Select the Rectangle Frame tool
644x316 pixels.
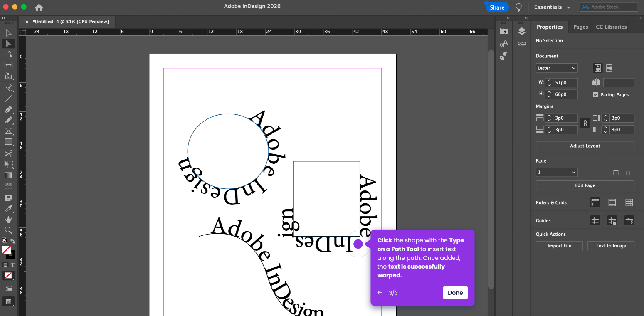click(x=8, y=131)
